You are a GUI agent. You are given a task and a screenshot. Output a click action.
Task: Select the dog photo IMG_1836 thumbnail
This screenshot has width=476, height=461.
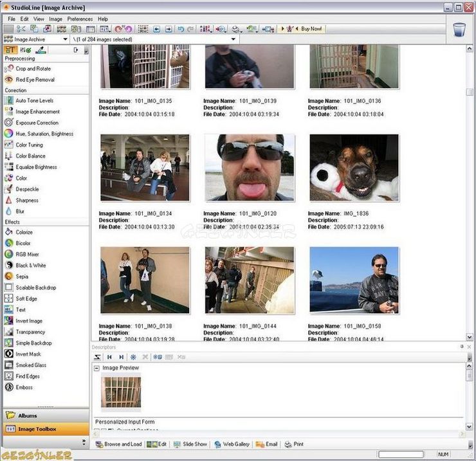coord(354,168)
